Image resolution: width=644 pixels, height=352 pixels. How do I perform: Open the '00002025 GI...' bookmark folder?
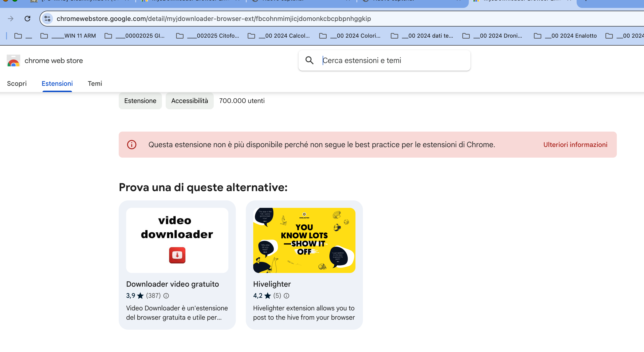point(135,36)
